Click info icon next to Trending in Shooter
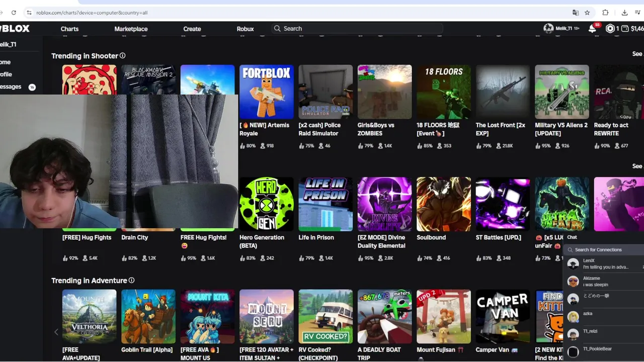644x362 pixels. pyautogui.click(x=122, y=56)
